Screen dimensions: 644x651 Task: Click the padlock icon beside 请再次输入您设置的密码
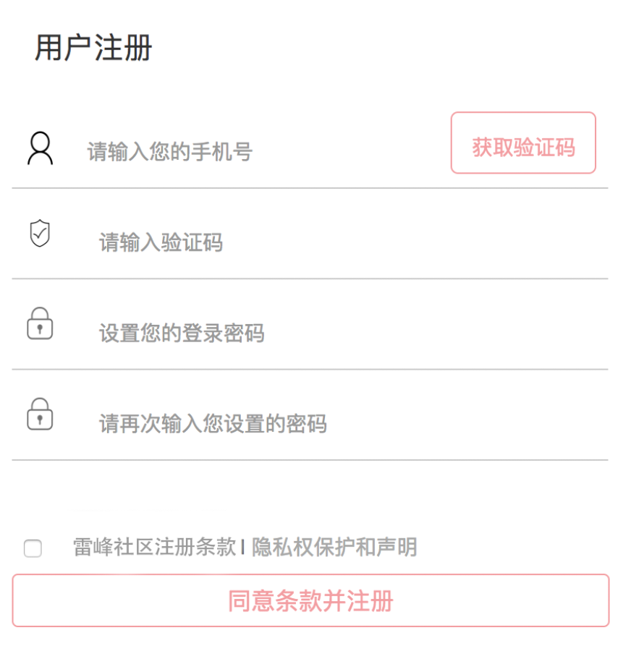[x=40, y=414]
